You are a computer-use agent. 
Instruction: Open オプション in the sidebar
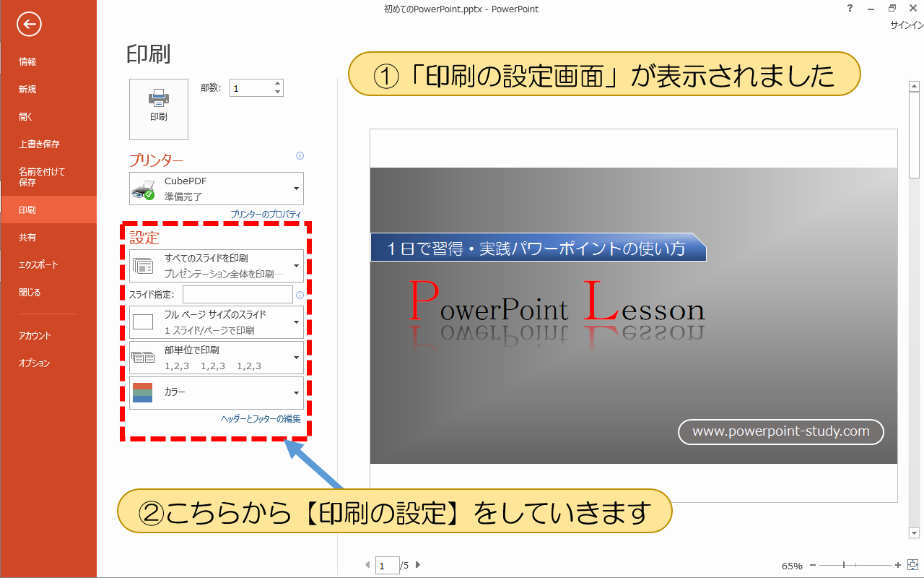(x=48, y=363)
